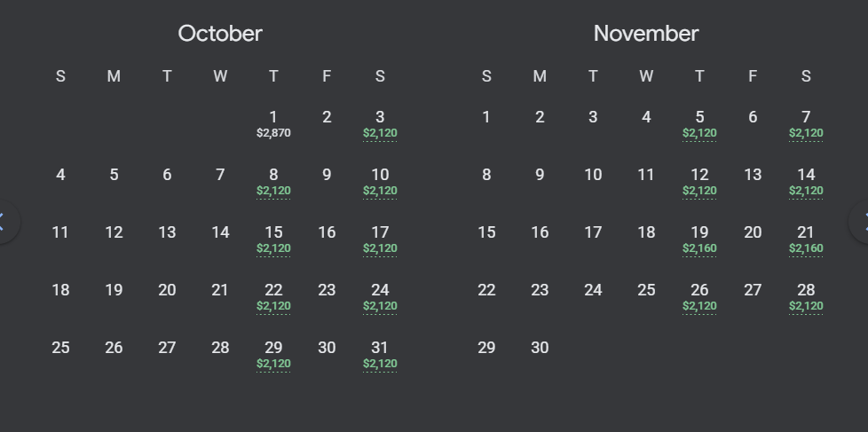This screenshot has width=868, height=432.
Task: Choose October 29 with $2,120 fare
Action: (273, 355)
